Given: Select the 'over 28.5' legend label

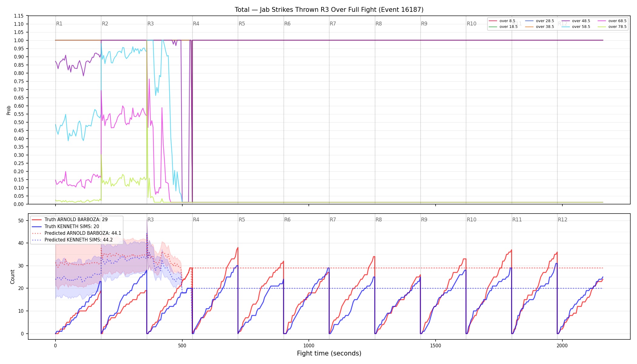Looking at the screenshot, I should click(x=545, y=21).
